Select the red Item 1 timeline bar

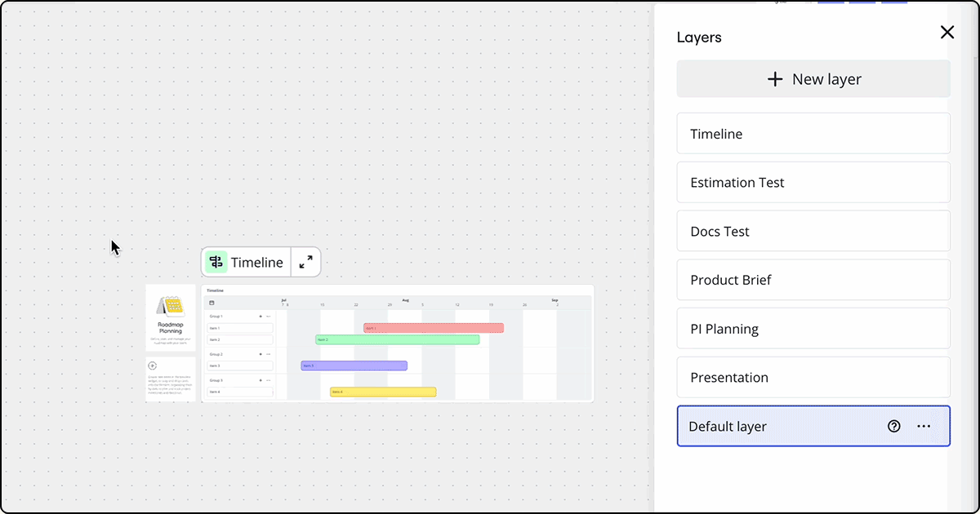433,328
